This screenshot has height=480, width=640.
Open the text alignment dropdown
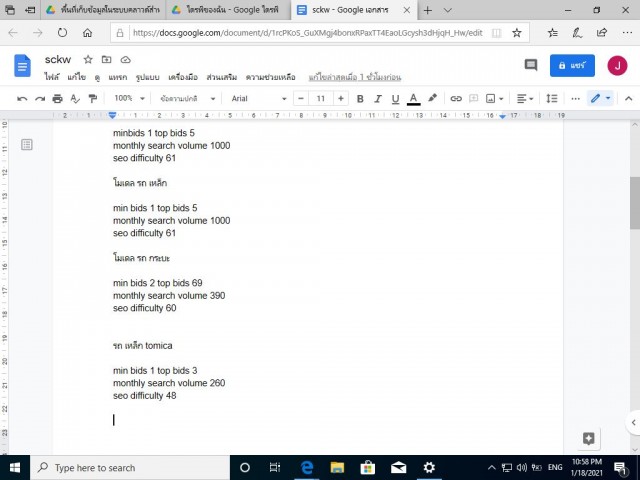click(525, 98)
